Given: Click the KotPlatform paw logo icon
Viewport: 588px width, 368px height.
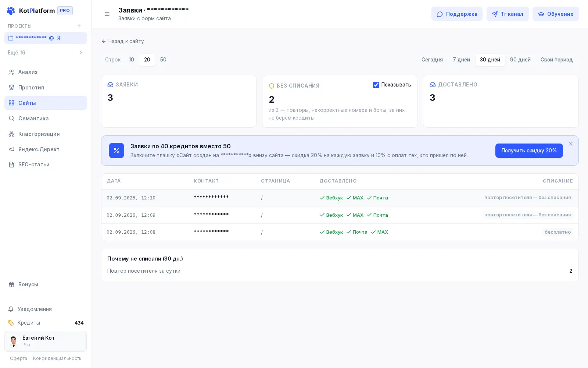Looking at the screenshot, I should pos(11,11).
